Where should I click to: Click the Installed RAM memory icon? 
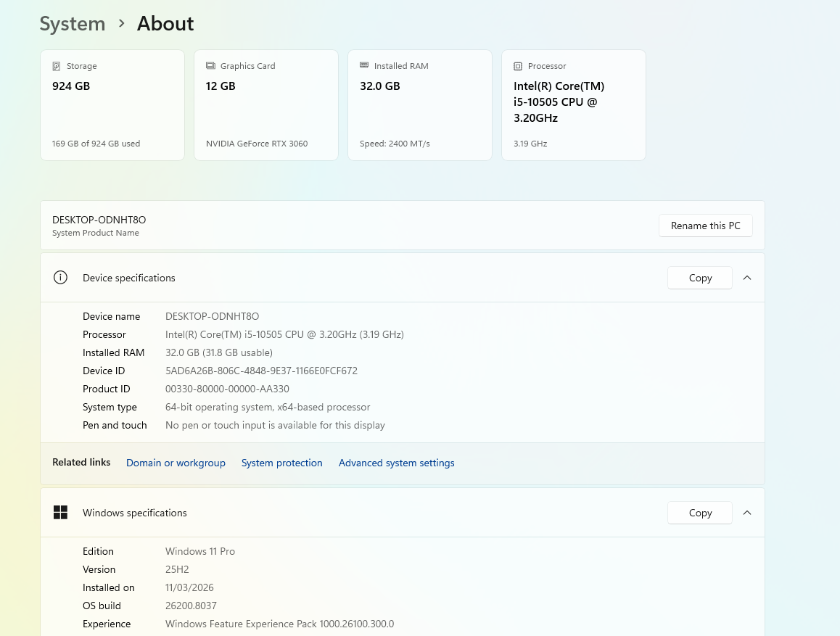coord(364,66)
